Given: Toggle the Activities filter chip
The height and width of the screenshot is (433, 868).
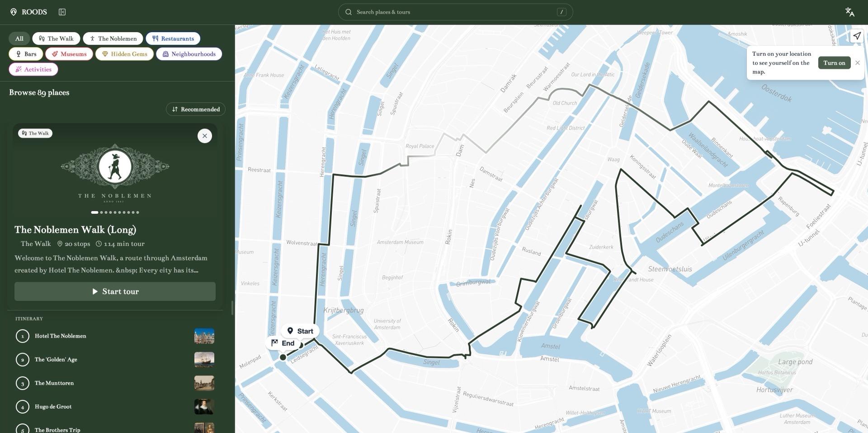Looking at the screenshot, I should [33, 69].
